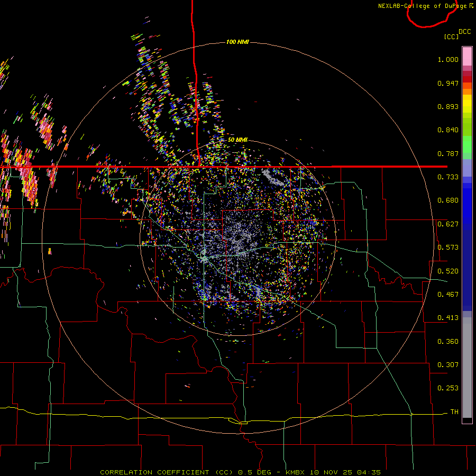The width and height of the screenshot is (476, 476).
Task: Click the 0.413 color scale value
Action: click(x=448, y=318)
